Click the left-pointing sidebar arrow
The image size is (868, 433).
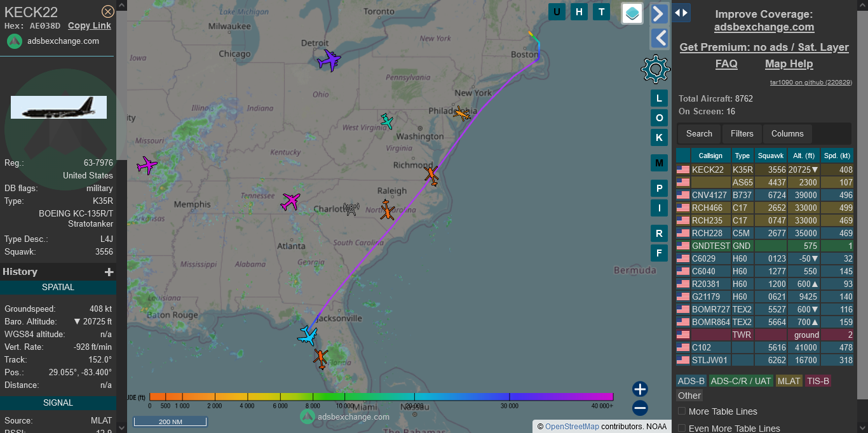[x=660, y=38]
